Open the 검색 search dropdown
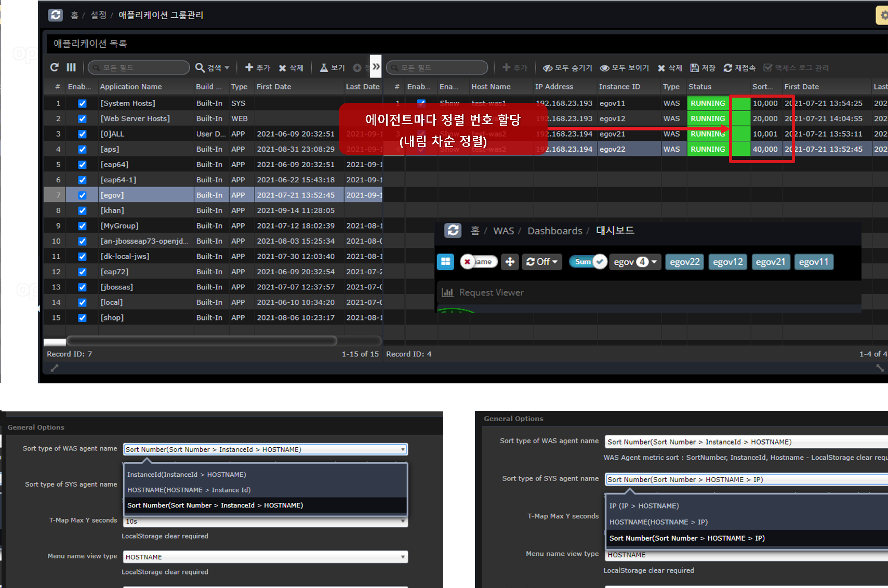 coord(213,68)
